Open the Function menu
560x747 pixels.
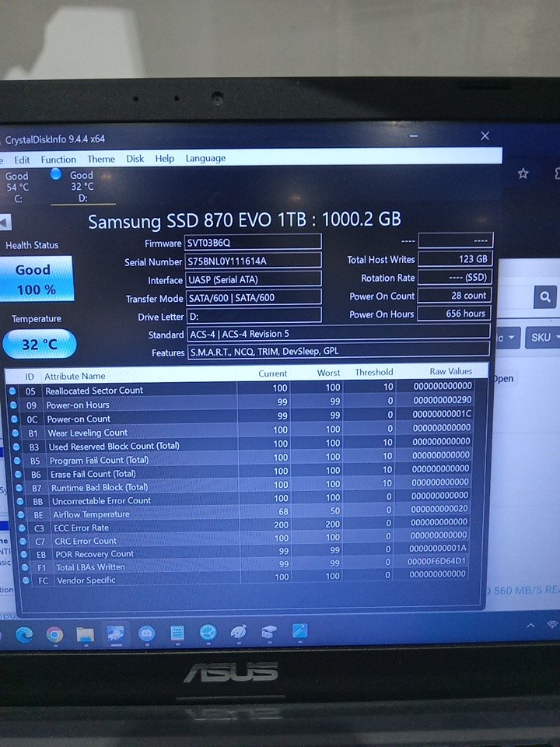tap(58, 160)
